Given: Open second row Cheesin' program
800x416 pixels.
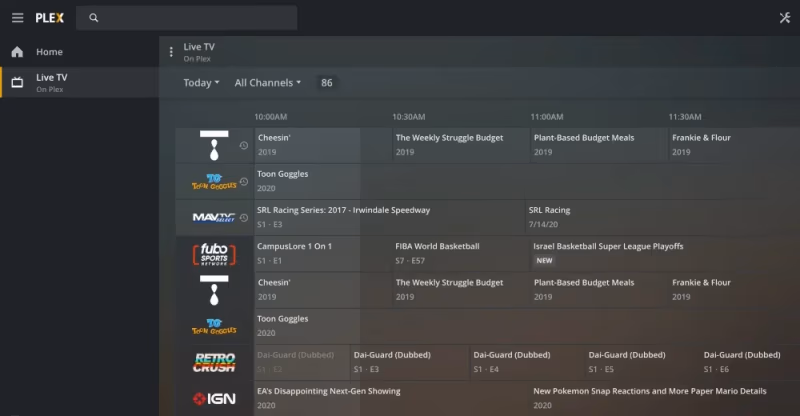Looking at the screenshot, I should [x=322, y=290].
